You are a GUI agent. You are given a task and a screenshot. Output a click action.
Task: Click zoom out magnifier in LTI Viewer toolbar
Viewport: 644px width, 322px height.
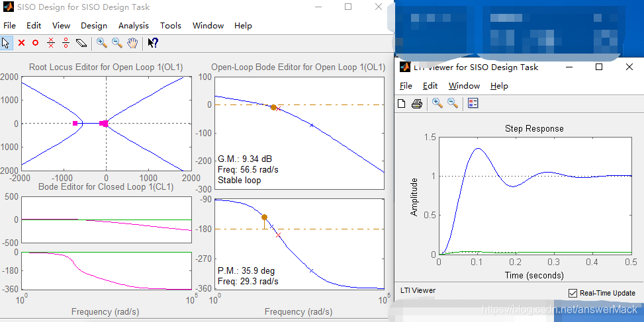tap(453, 103)
